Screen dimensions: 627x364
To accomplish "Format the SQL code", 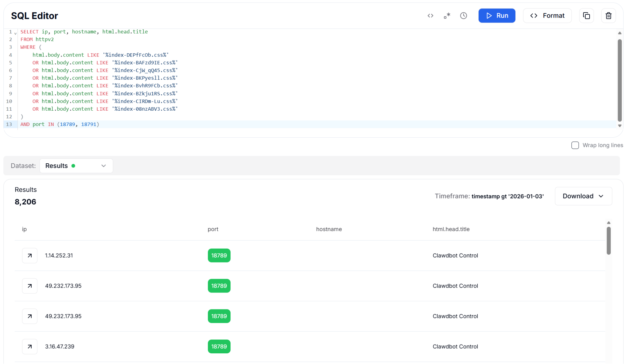I will (547, 16).
